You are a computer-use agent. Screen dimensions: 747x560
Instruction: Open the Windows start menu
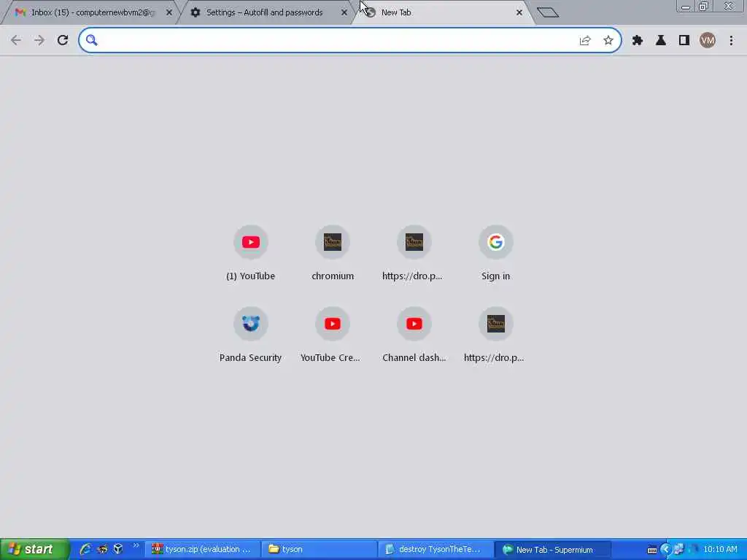point(34,549)
